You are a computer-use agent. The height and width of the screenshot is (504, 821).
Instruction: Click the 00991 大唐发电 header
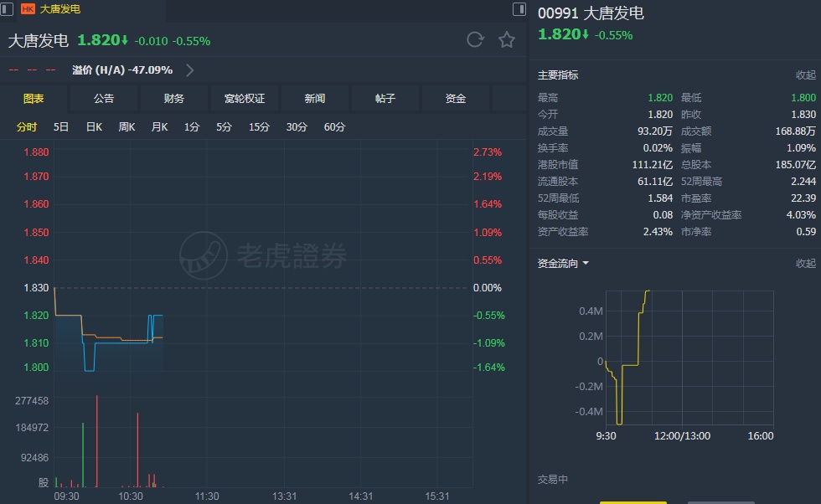point(591,13)
